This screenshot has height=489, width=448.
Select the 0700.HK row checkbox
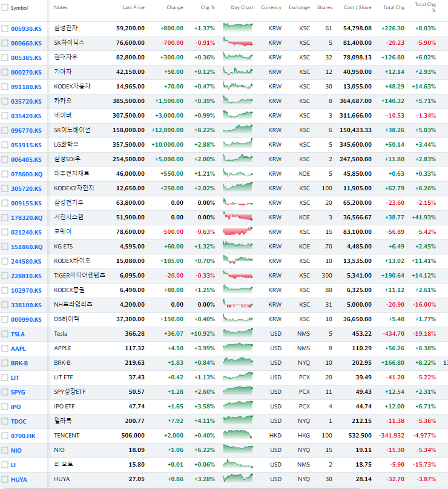[5, 436]
